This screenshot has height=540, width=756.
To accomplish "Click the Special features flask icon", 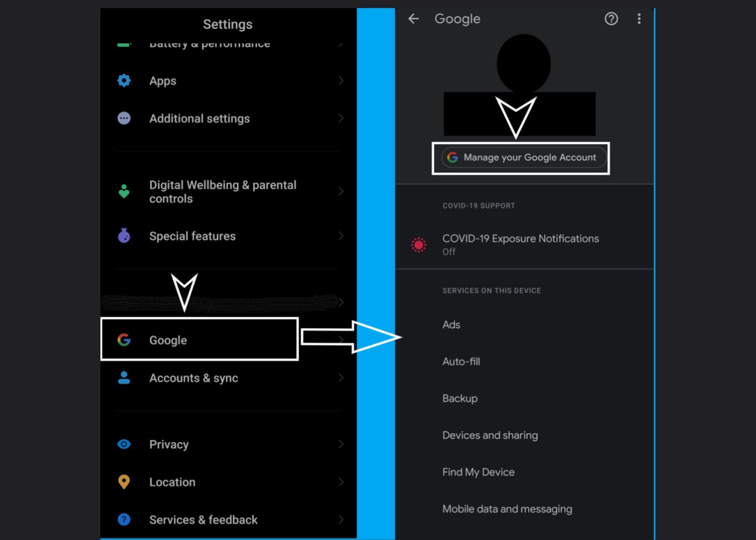I will point(124,236).
